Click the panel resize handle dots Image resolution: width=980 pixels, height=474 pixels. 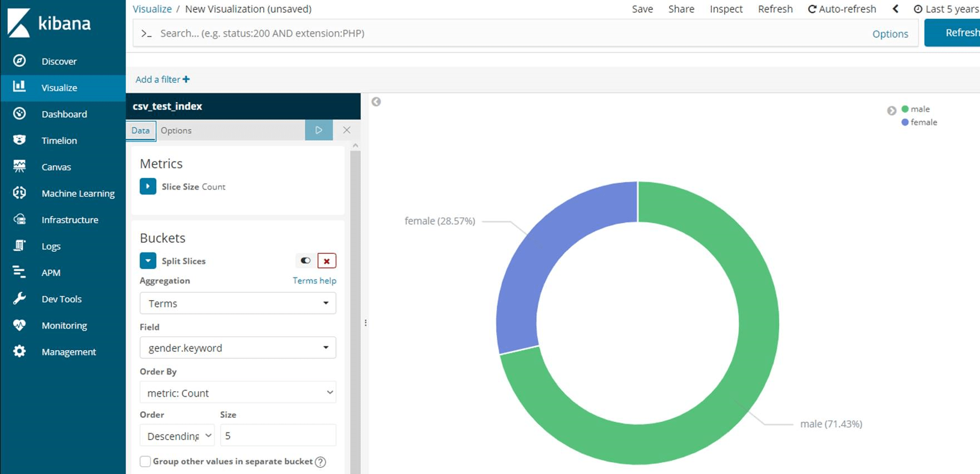click(365, 322)
